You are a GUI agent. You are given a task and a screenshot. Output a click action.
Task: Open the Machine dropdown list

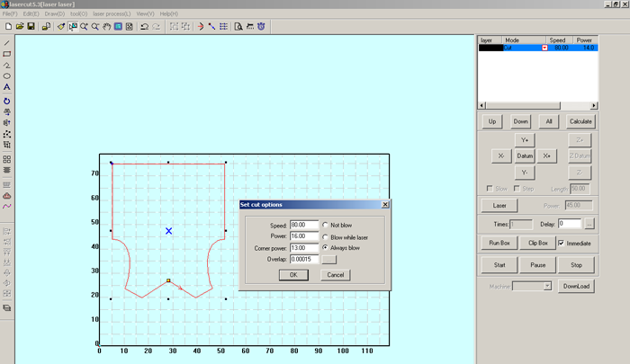point(547,286)
